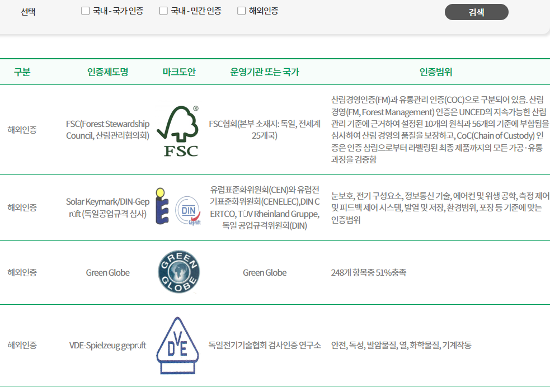Click the 검색 search button
Viewport: 550px width, 392px height.
point(476,12)
